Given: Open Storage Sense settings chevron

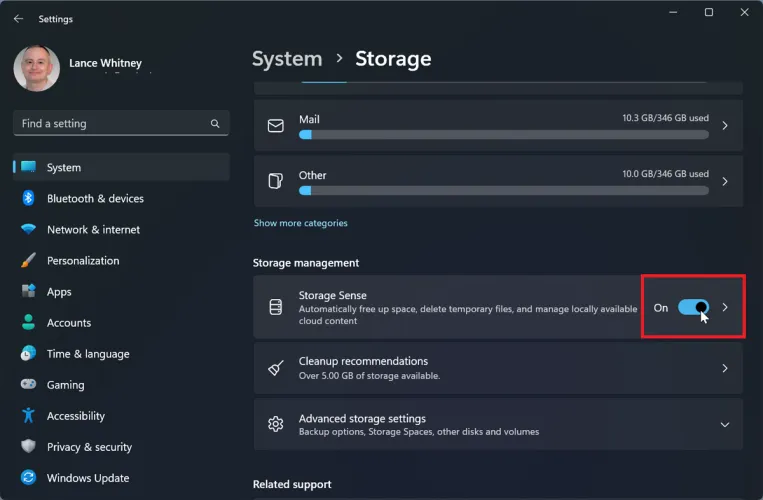Looking at the screenshot, I should pyautogui.click(x=725, y=307).
